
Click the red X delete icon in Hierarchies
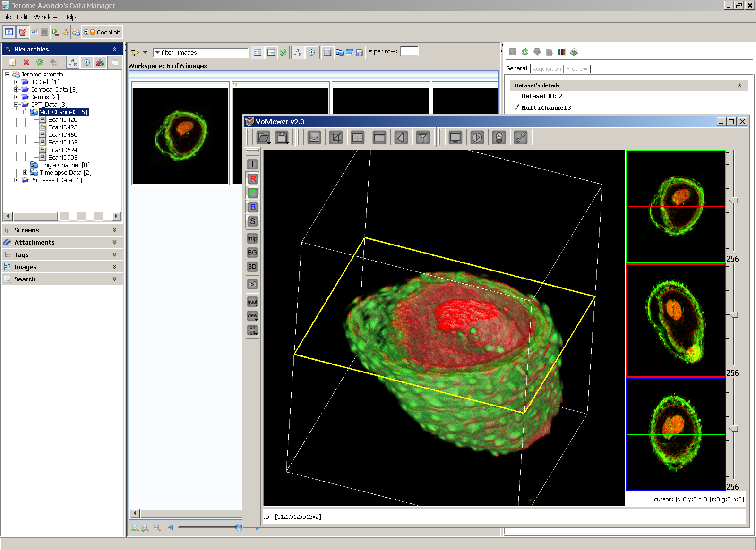pyautogui.click(x=26, y=62)
